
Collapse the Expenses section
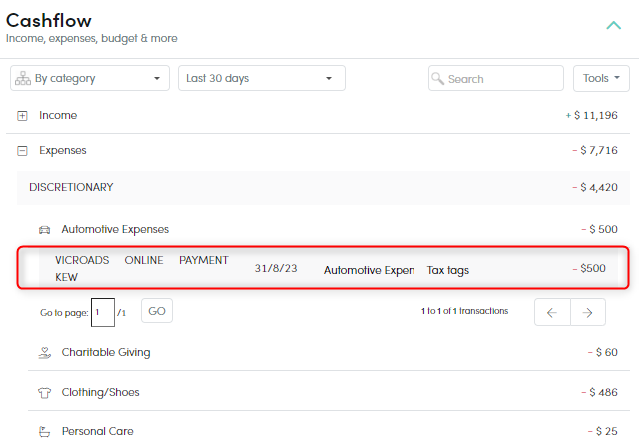tap(22, 151)
